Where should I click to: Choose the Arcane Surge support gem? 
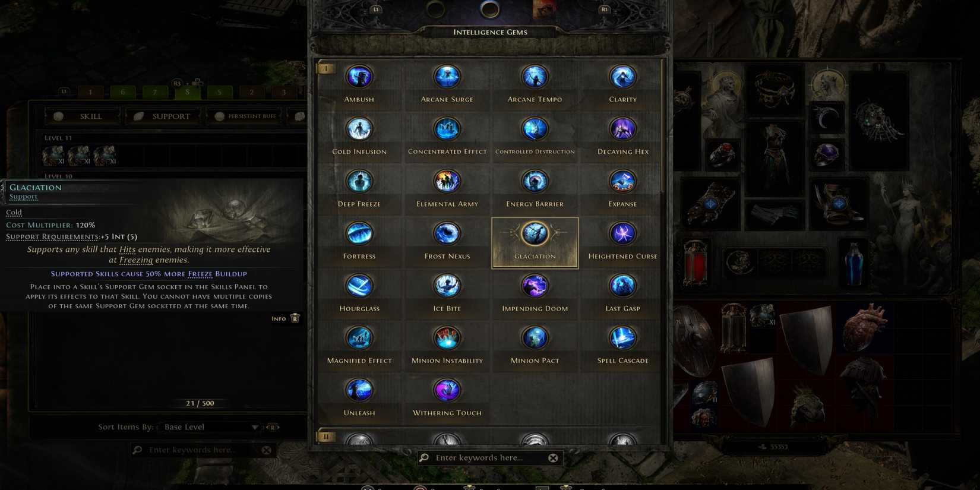[x=447, y=77]
